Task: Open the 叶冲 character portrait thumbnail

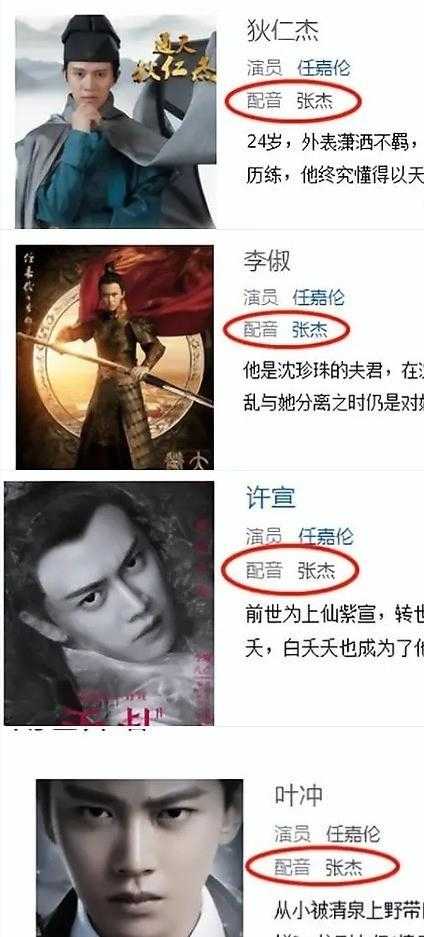Action: (140, 858)
